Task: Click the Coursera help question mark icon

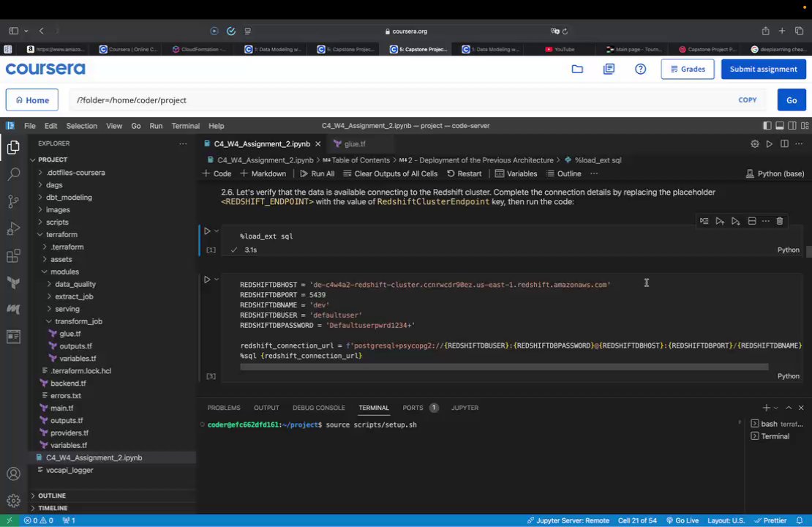Action: pos(640,69)
